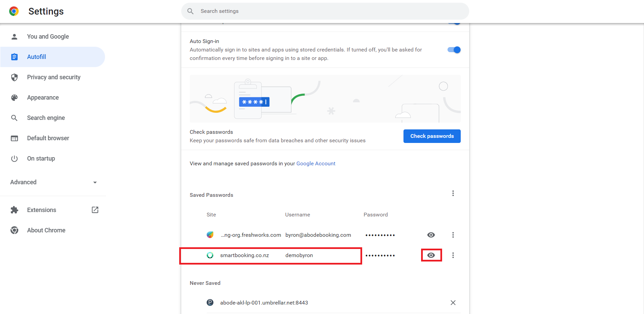The width and height of the screenshot is (644, 314).
Task: Click username byron@abodebooking.com
Action: click(318, 235)
